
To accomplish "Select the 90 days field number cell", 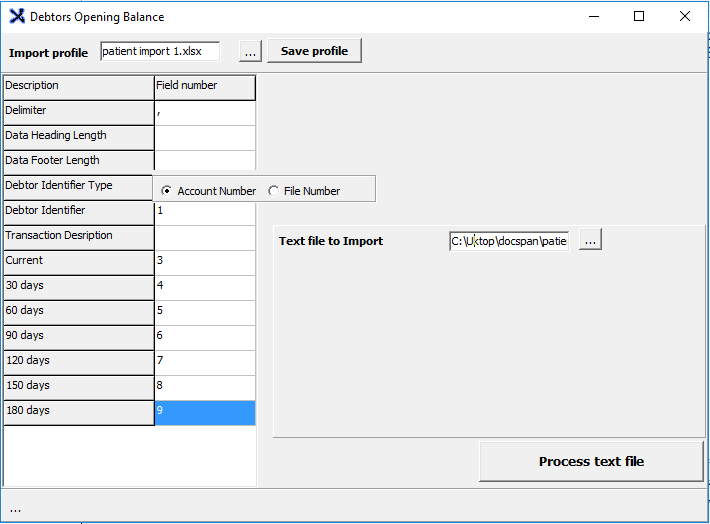I will tap(205, 336).
